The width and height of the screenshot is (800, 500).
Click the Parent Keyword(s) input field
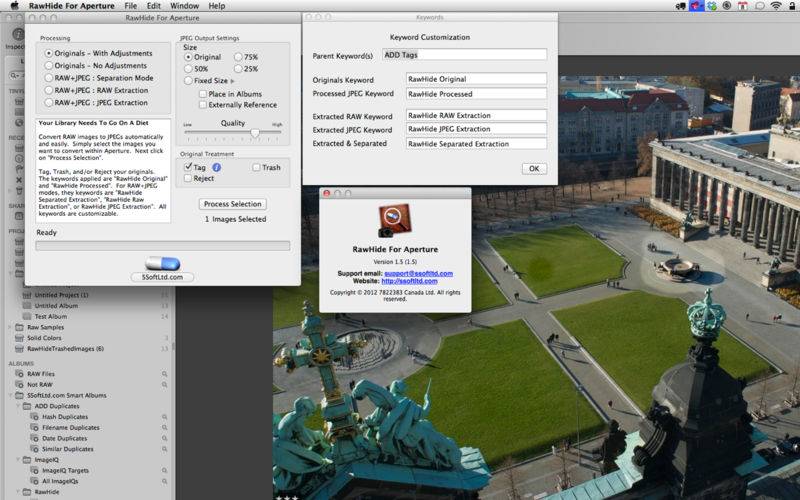tap(464, 55)
